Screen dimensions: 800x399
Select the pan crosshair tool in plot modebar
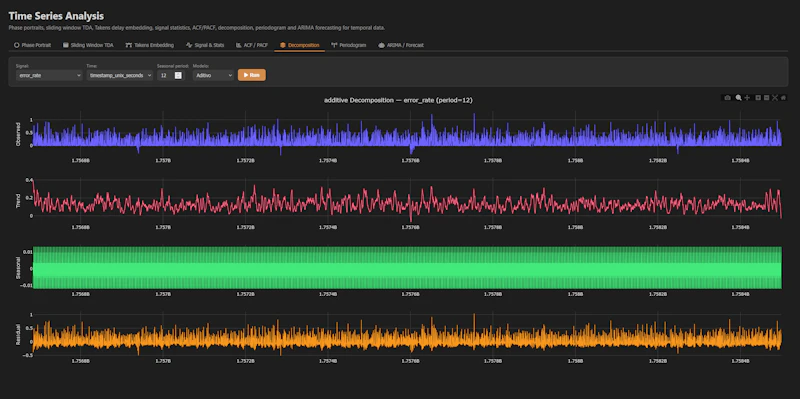click(747, 97)
